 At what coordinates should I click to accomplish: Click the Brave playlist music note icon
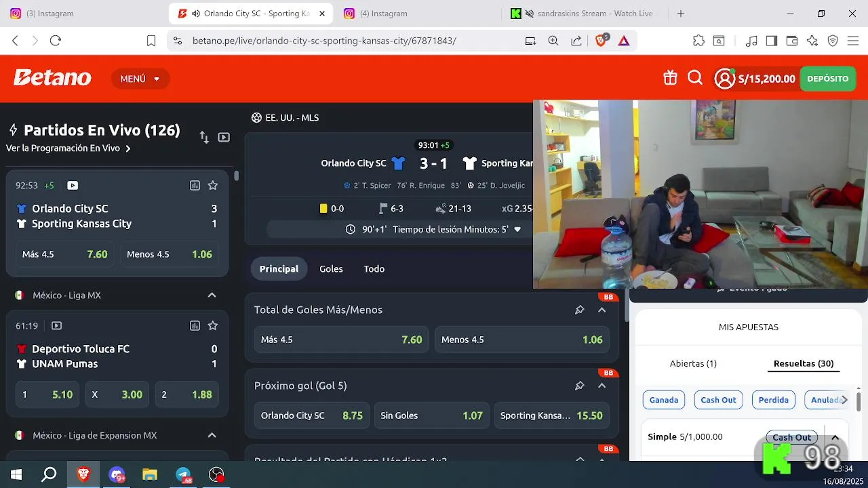pos(751,41)
